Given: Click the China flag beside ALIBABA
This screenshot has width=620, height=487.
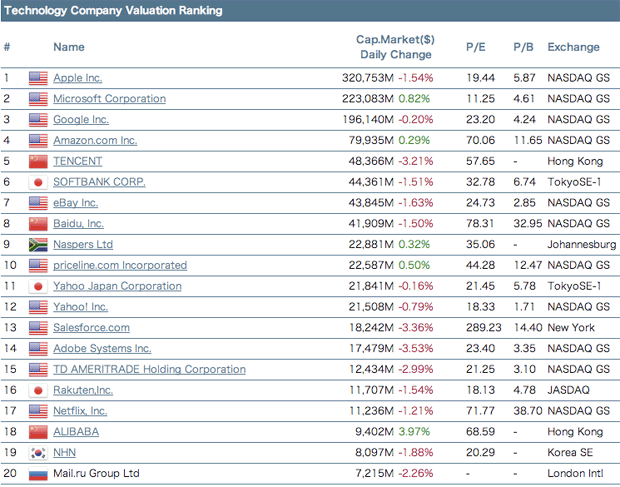Looking at the screenshot, I should point(38,432).
